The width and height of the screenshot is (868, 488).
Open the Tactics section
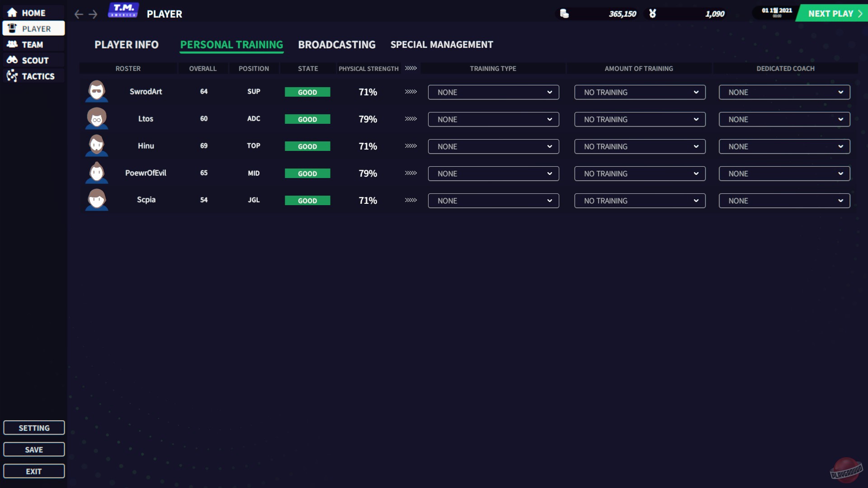point(33,76)
